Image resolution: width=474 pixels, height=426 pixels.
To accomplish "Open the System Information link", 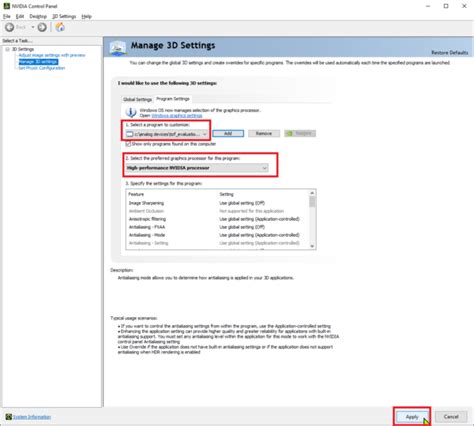I will (32, 417).
